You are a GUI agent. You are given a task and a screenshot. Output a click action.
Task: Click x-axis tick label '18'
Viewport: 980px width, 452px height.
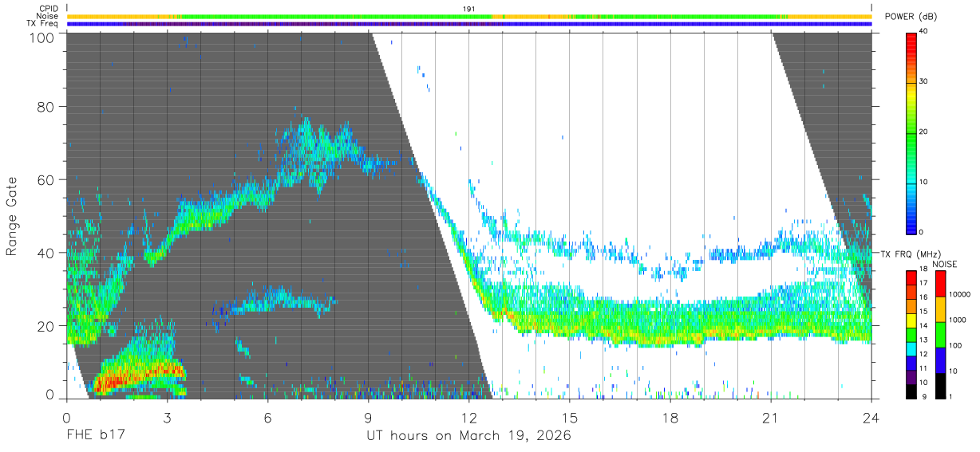[670, 418]
